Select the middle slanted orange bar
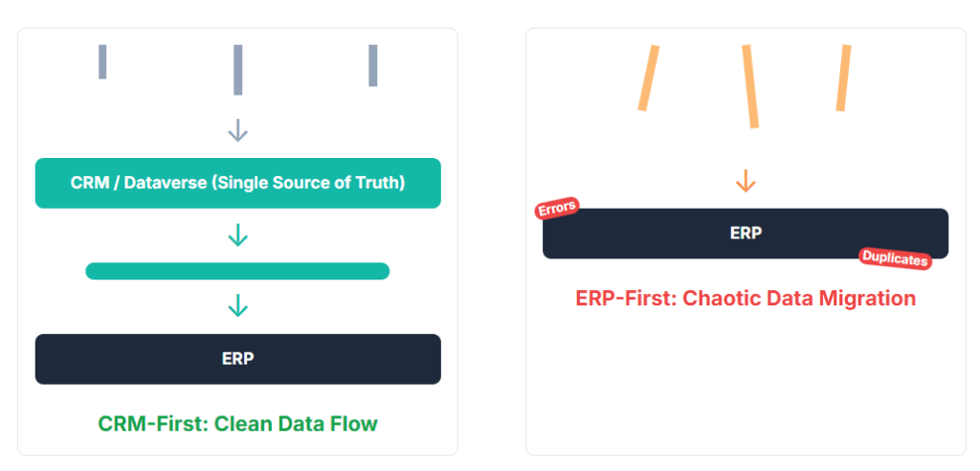Viewport: 980px width, 471px height. (x=750, y=86)
